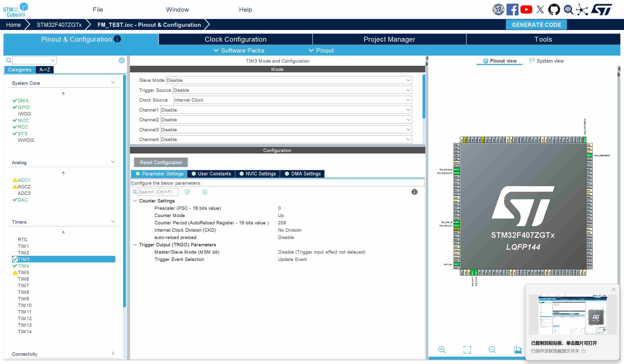
Task: Select TIM4 in the Timers list
Action: point(23,266)
